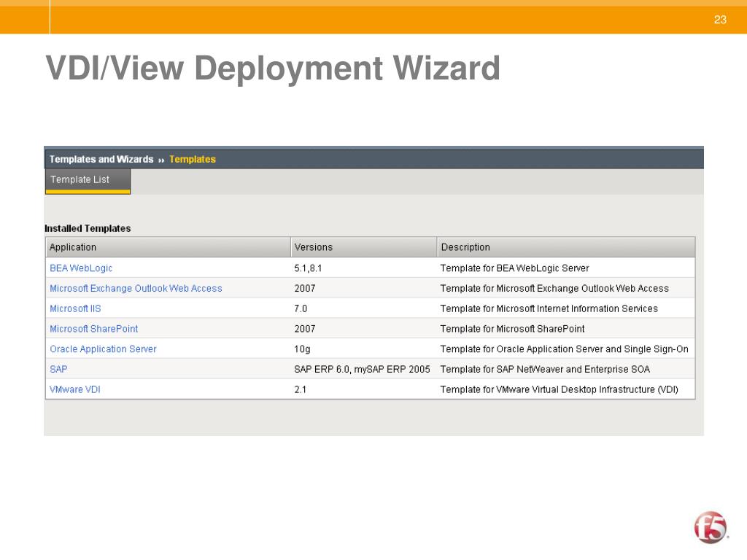This screenshot has width=747, height=560.
Task: Open the BEA WebLogic template
Action: click(x=81, y=268)
